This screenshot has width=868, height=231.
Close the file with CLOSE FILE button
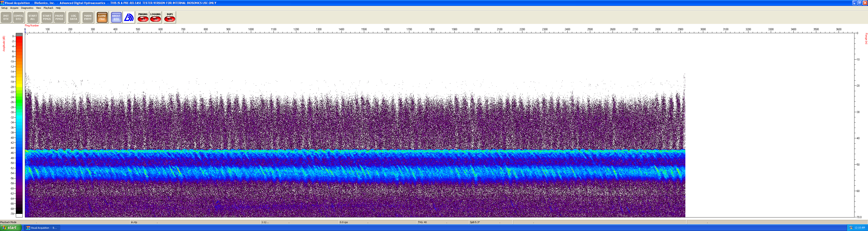click(x=102, y=18)
